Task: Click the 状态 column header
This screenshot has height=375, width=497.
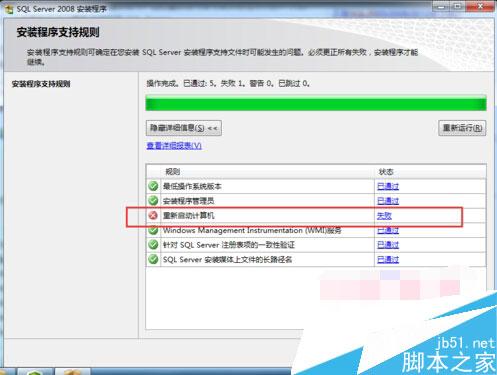Action: coord(430,172)
